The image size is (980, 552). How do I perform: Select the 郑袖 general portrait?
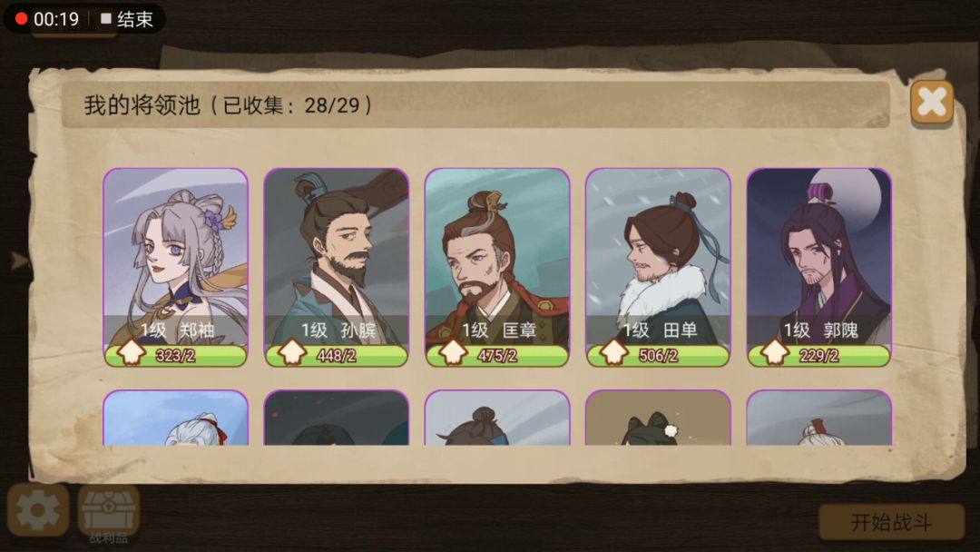tap(176, 268)
